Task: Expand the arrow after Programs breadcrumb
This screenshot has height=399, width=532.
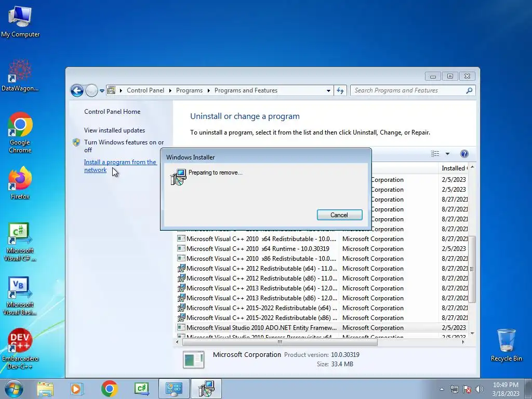Action: (x=208, y=90)
